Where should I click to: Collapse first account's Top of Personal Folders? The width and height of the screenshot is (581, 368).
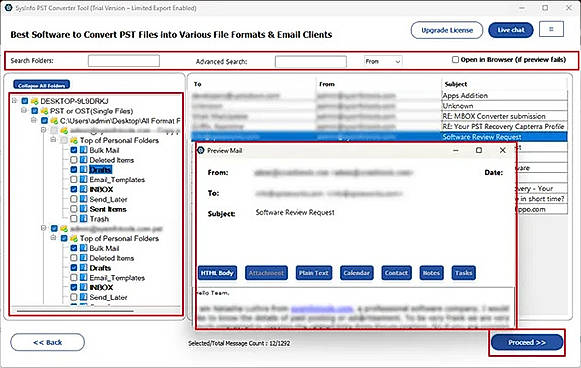pos(53,140)
